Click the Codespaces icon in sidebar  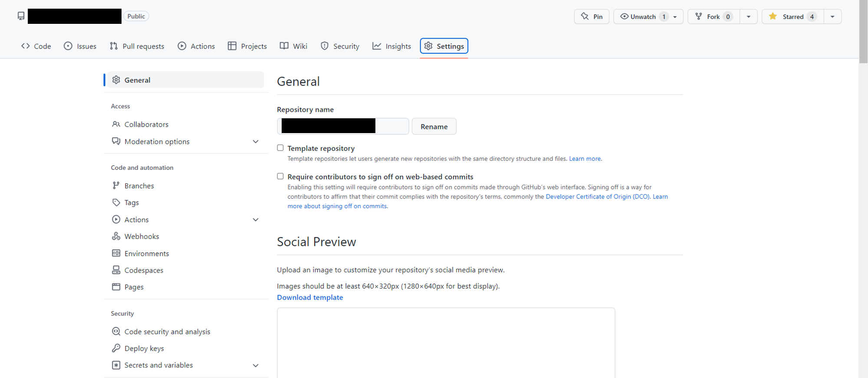[116, 270]
